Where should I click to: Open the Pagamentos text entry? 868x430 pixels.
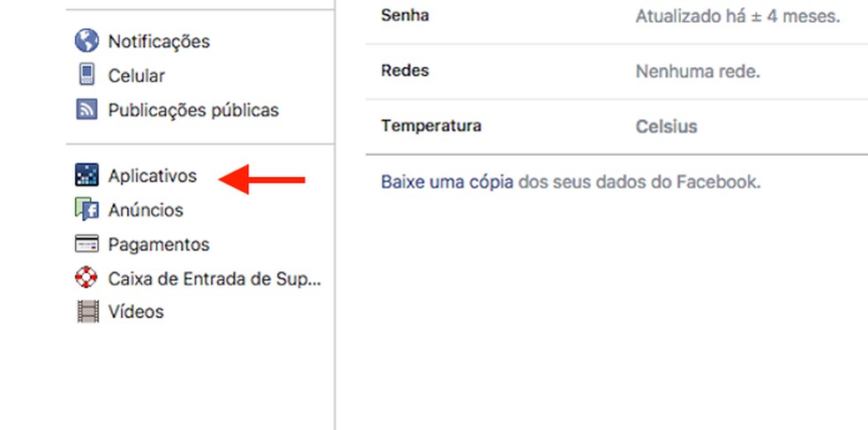point(159,244)
